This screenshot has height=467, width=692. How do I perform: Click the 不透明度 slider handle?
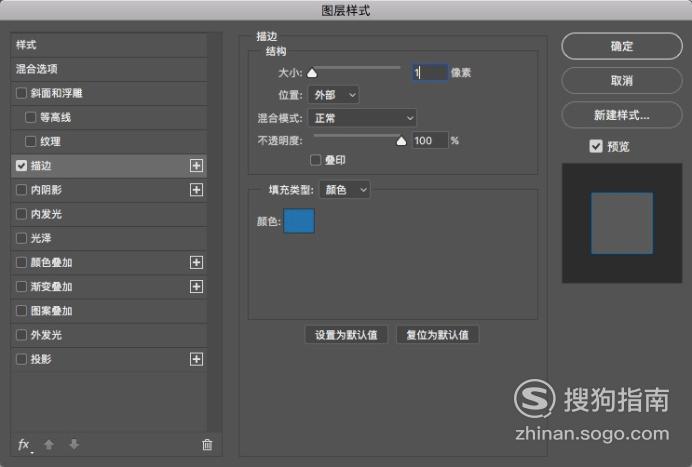pos(401,141)
